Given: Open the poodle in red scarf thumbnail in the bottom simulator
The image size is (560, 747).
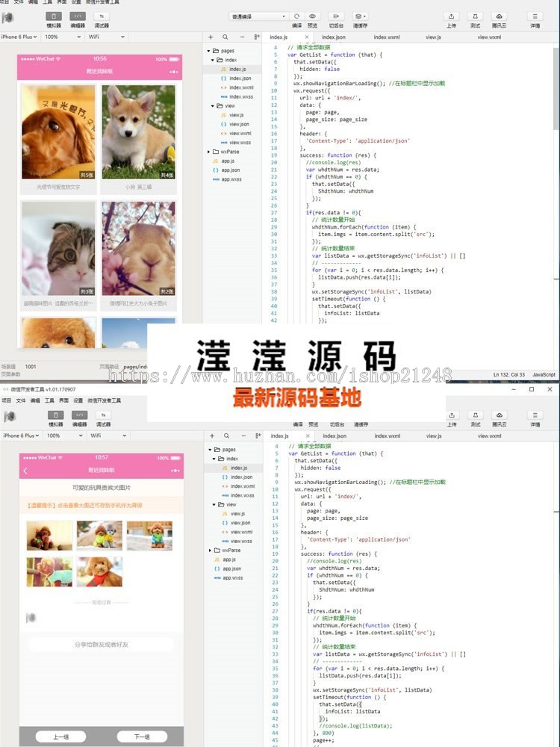Looking at the screenshot, I should pyautogui.click(x=99, y=571).
